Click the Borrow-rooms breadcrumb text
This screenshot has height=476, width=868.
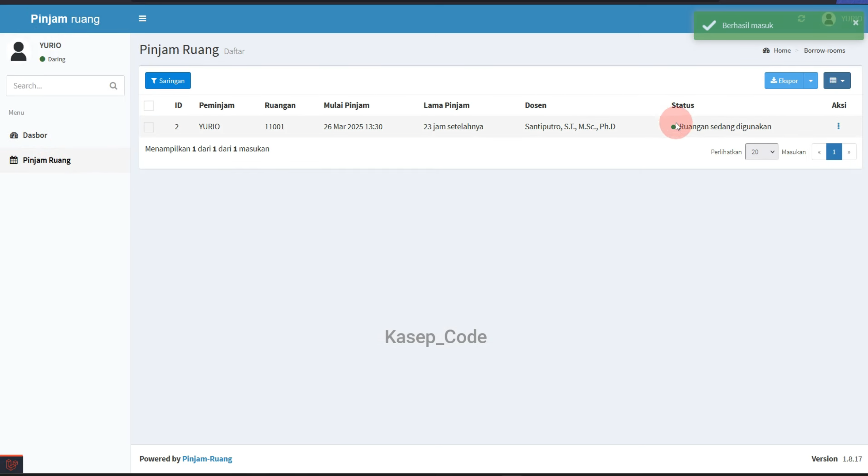824,51
